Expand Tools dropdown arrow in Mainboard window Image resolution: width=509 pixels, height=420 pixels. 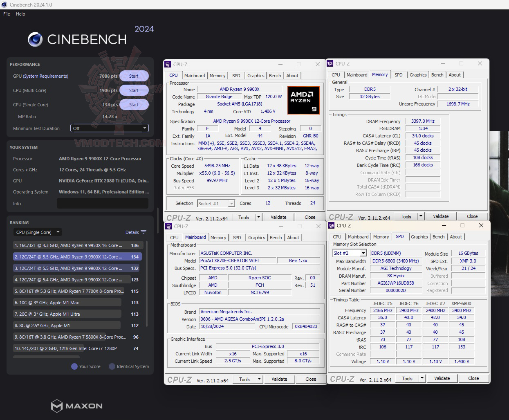click(x=259, y=379)
